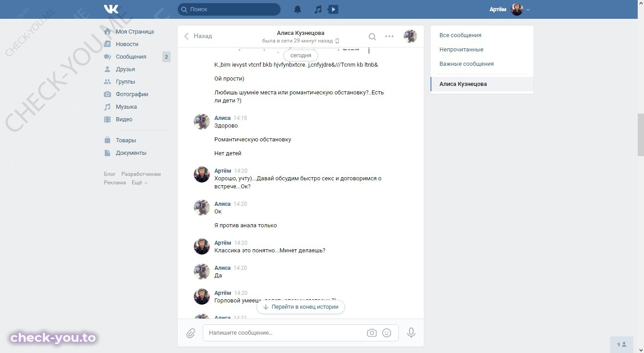The image size is (644, 353).
Task: Click the note icon beside Музыка
Action: 107,107
